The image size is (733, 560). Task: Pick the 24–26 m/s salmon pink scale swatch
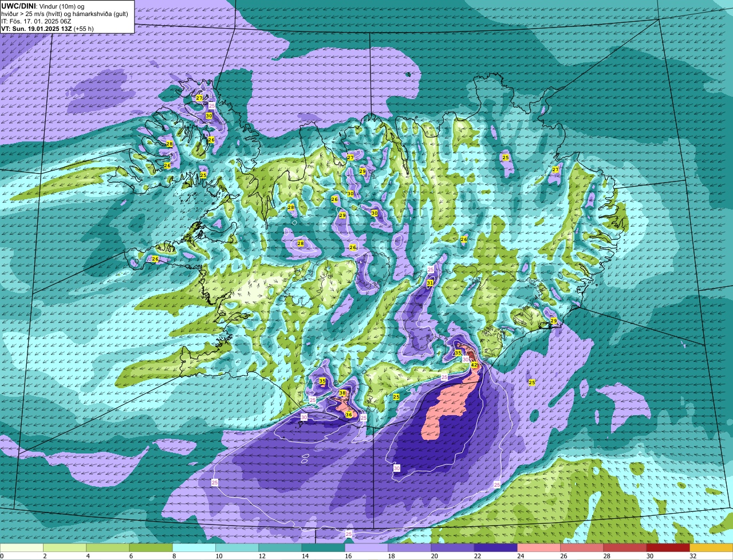(x=539, y=547)
